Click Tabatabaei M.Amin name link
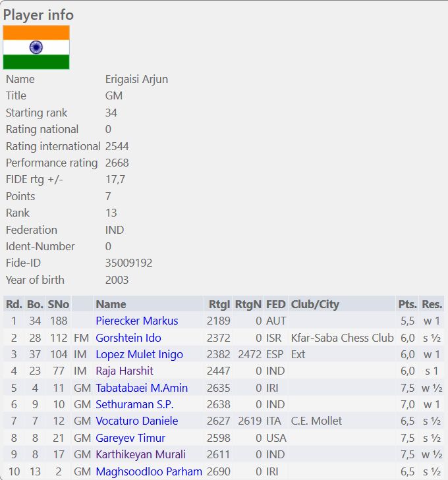This screenshot has width=448, height=480. pos(142,388)
